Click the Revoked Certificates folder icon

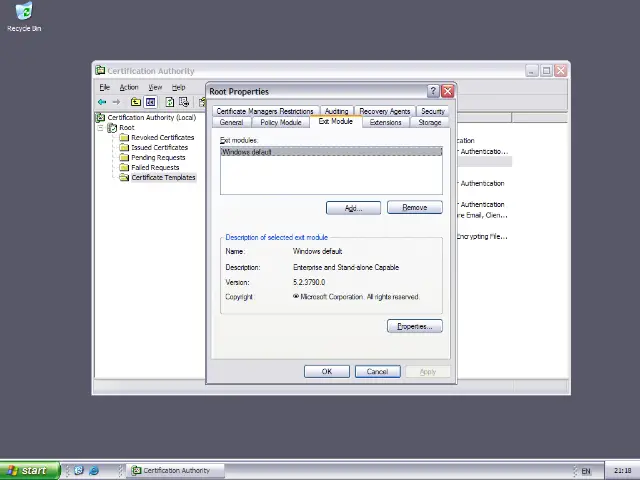click(124, 138)
